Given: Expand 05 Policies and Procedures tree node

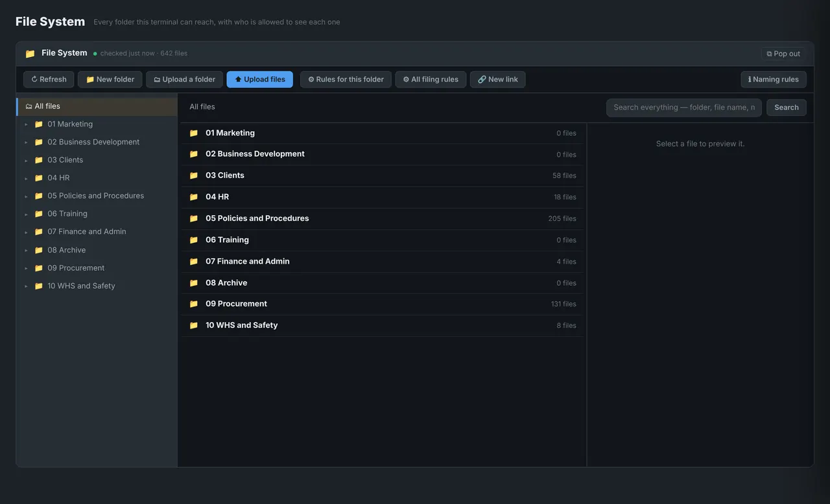Looking at the screenshot, I should [x=26, y=196].
